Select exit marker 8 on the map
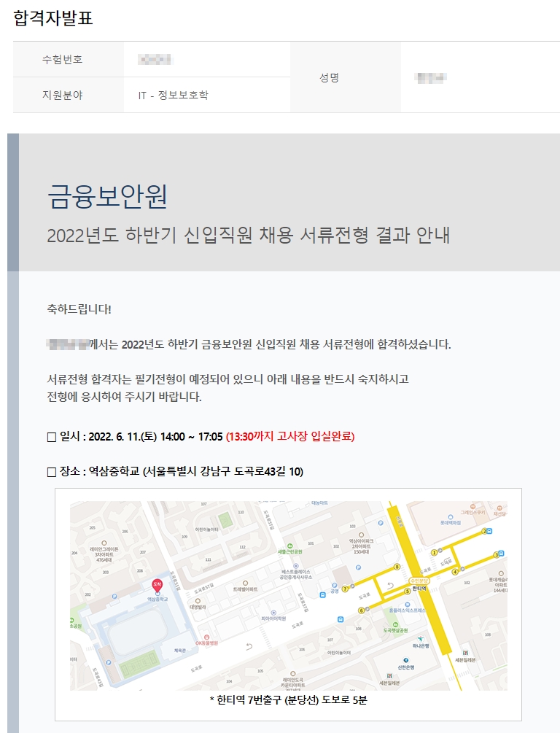Viewport: 560px width, 733px height. tap(397, 567)
